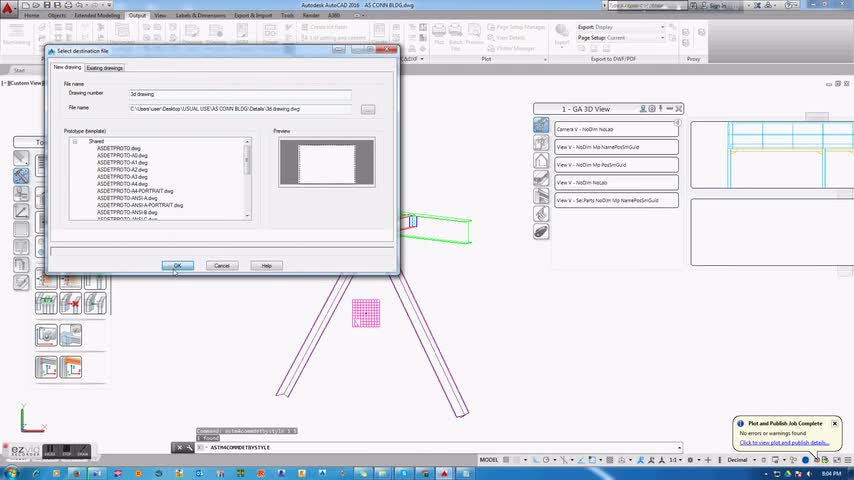Select the New drawing tab
Image resolution: width=854 pixels, height=480 pixels.
(x=67, y=67)
